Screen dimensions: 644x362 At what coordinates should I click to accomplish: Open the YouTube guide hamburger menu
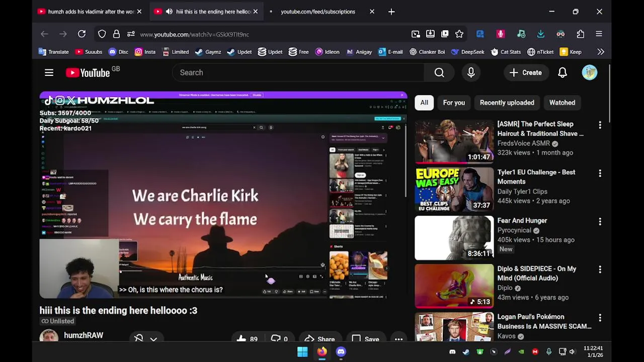pos(49,72)
